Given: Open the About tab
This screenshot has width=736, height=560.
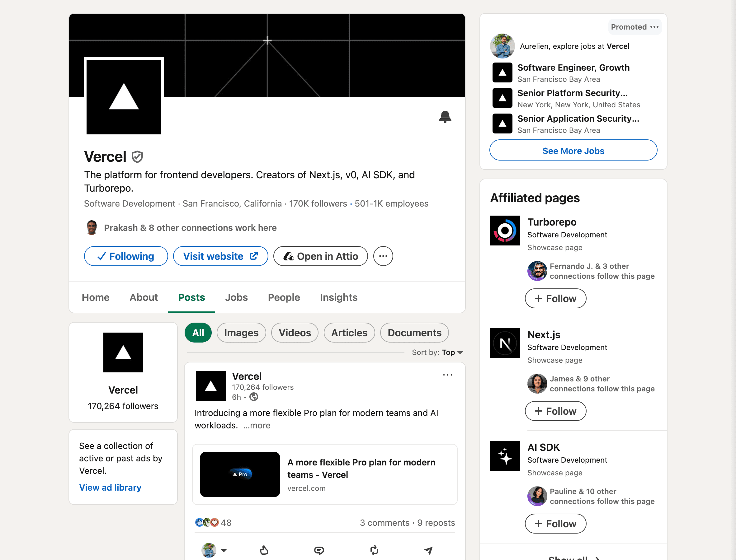Looking at the screenshot, I should [x=144, y=297].
